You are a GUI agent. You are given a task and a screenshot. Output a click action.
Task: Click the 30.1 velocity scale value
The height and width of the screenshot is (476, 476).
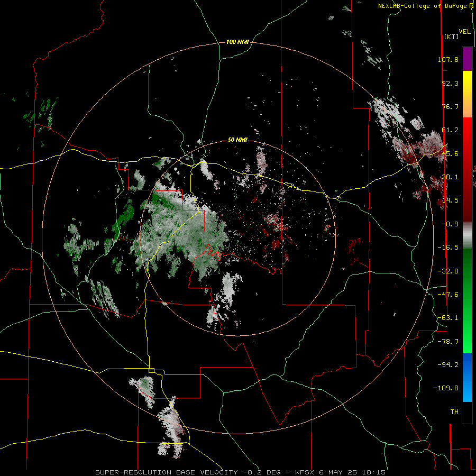tap(450, 177)
